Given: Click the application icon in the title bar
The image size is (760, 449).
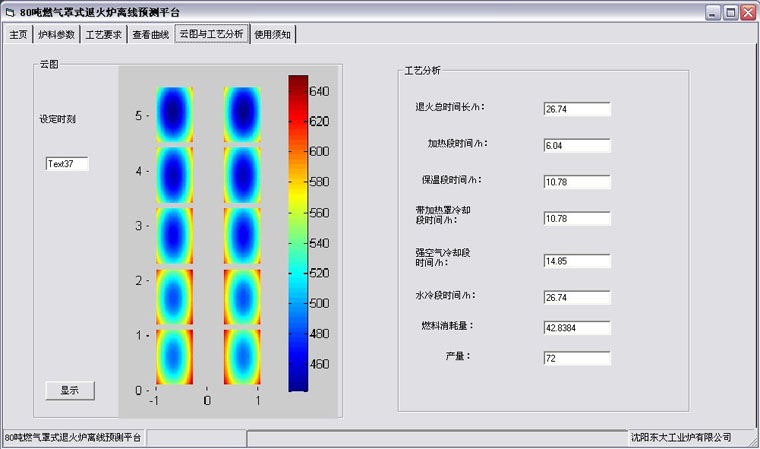Looking at the screenshot, I should coord(10,12).
